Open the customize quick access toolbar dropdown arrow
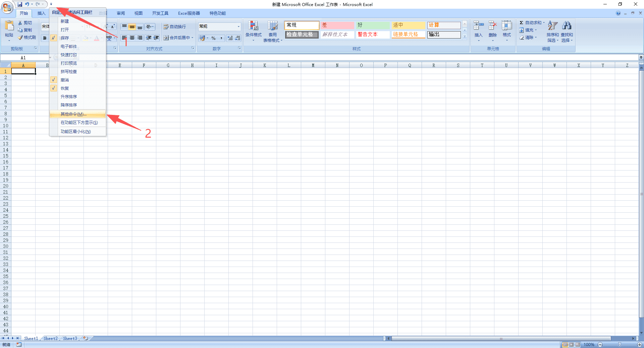 tap(51, 4)
